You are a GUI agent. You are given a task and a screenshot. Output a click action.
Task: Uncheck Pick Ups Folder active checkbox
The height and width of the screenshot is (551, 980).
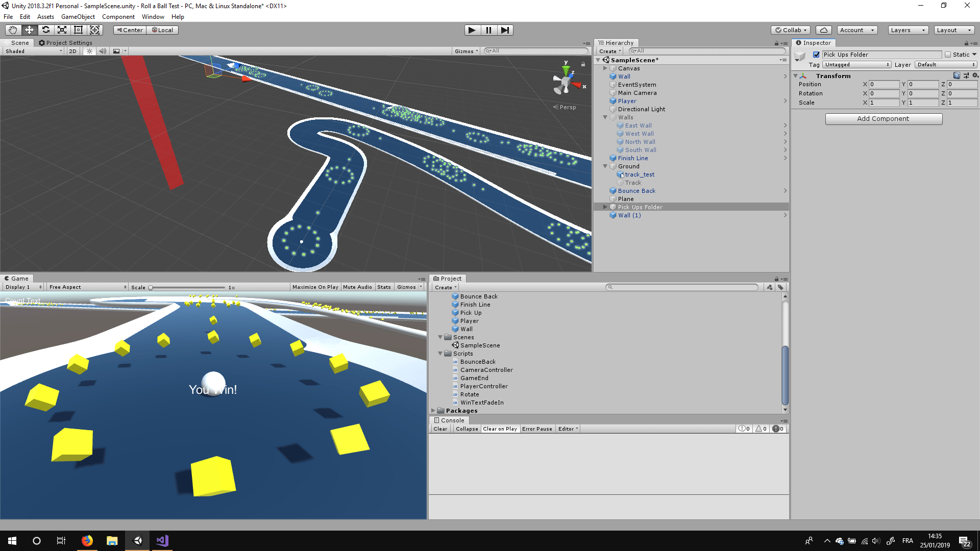[x=816, y=55]
